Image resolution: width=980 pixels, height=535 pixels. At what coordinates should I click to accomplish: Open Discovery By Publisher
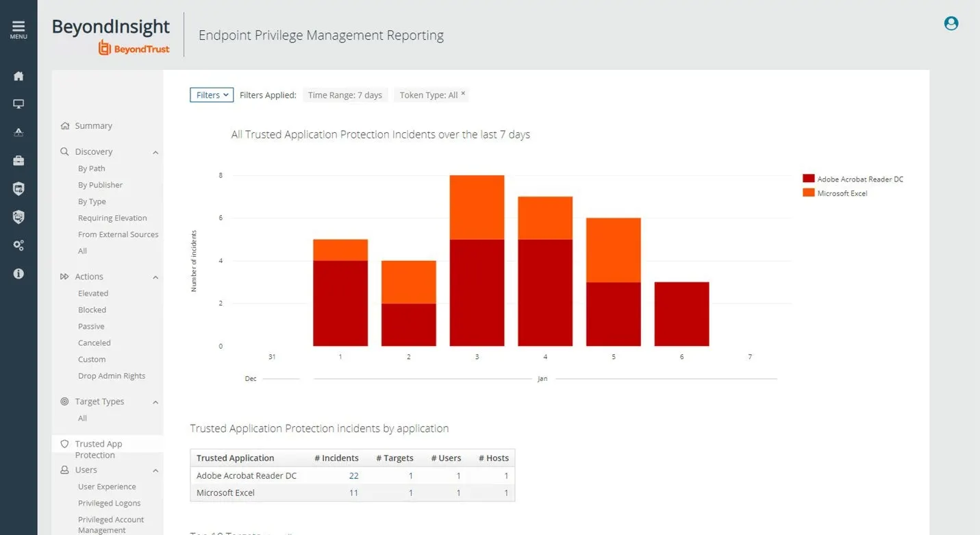tap(100, 185)
